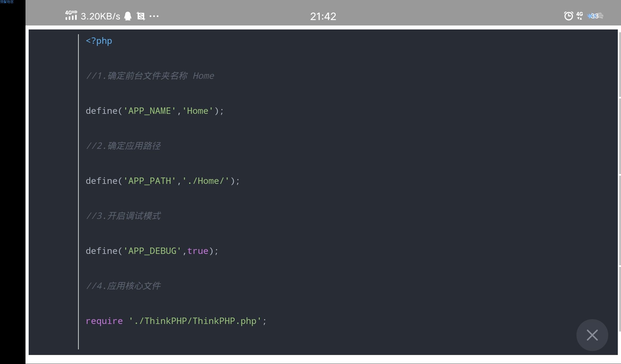Tap the screenshot notification icon

(x=141, y=16)
